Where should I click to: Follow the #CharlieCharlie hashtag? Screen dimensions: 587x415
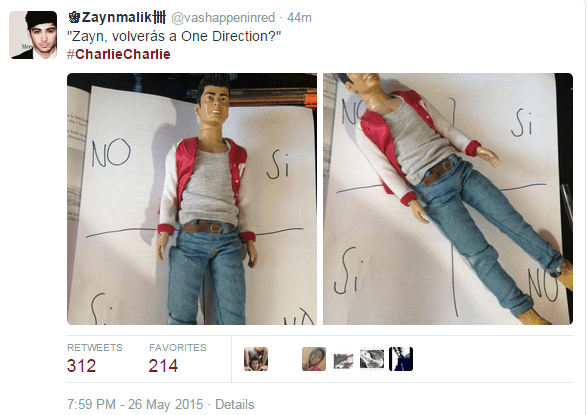[119, 54]
